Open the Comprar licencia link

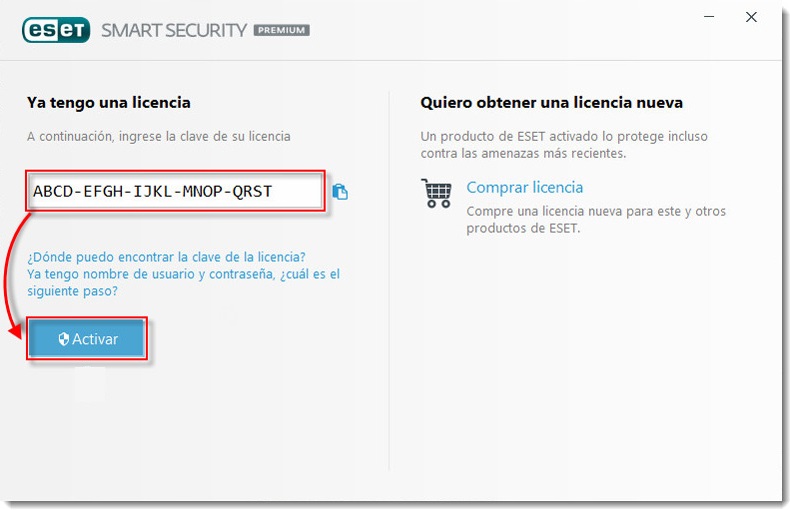point(524,187)
